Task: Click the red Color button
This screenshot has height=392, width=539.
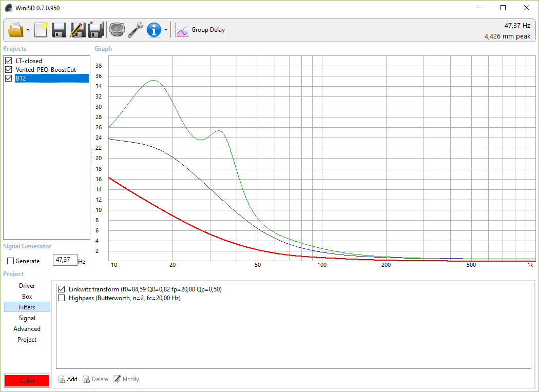Action: click(x=27, y=380)
